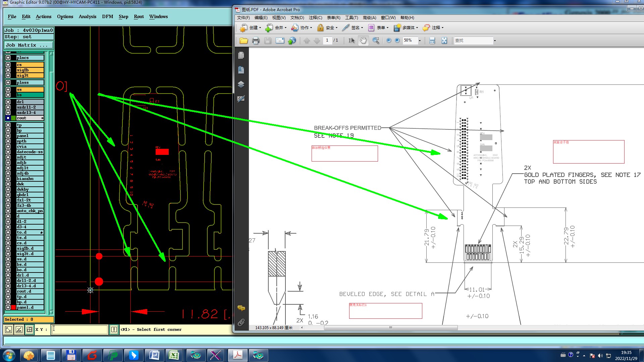The width and height of the screenshot is (644, 362).
Task: Open the 50% zoom level dropdown
Action: pyautogui.click(x=420, y=41)
